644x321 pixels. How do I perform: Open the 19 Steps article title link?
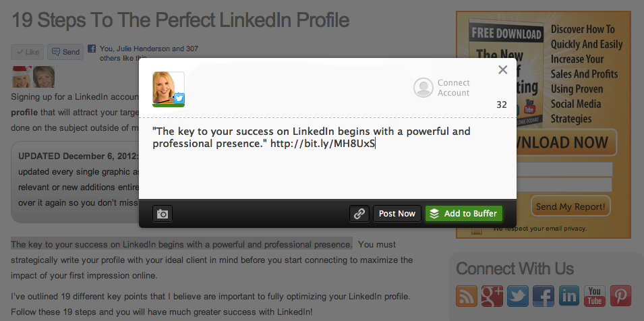tap(180, 20)
